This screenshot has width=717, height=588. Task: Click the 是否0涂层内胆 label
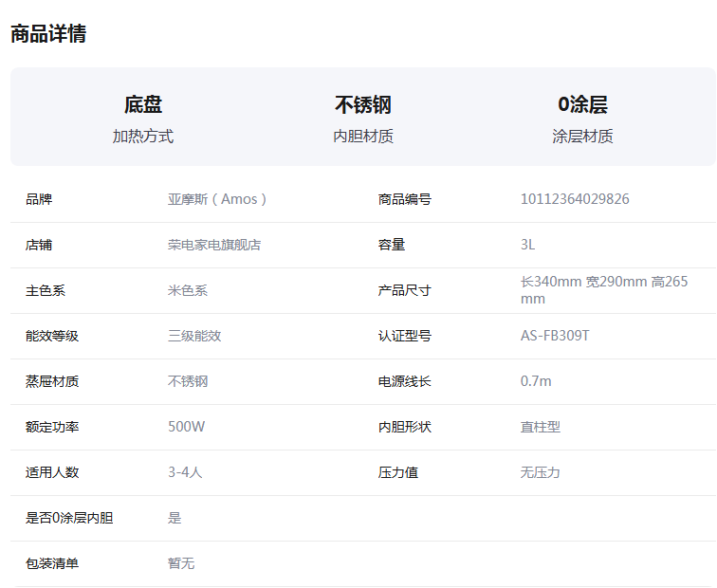69,518
